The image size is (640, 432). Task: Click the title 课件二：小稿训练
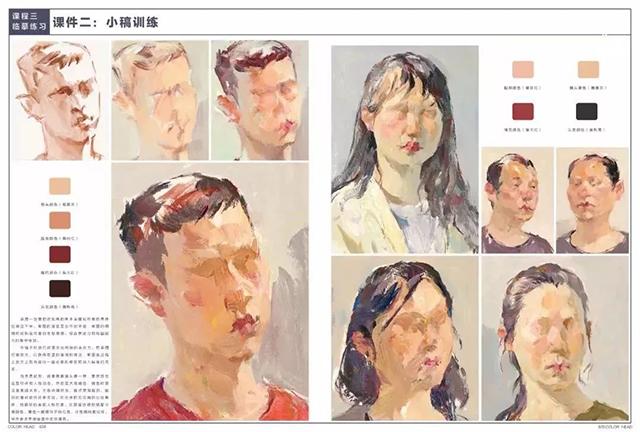point(105,22)
